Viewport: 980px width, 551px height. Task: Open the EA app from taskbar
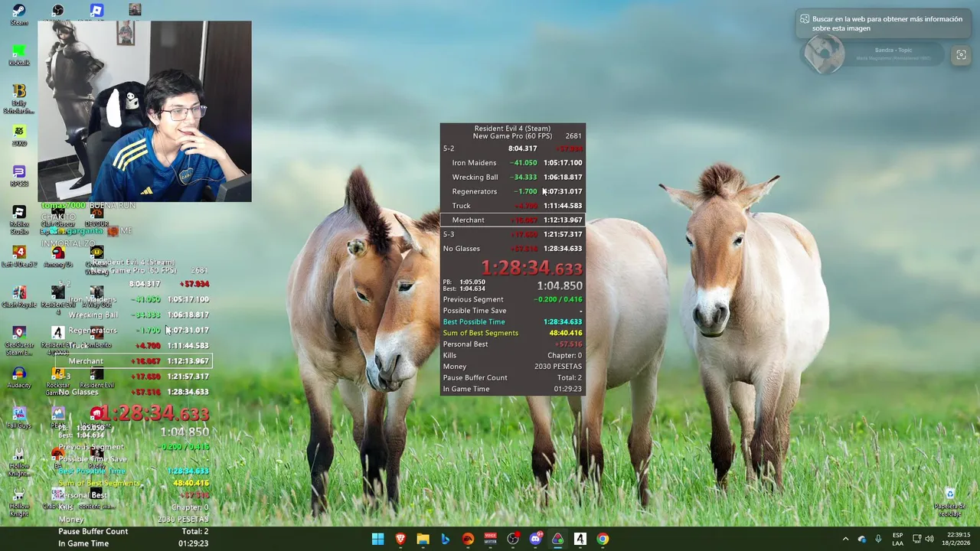[x=468, y=539]
